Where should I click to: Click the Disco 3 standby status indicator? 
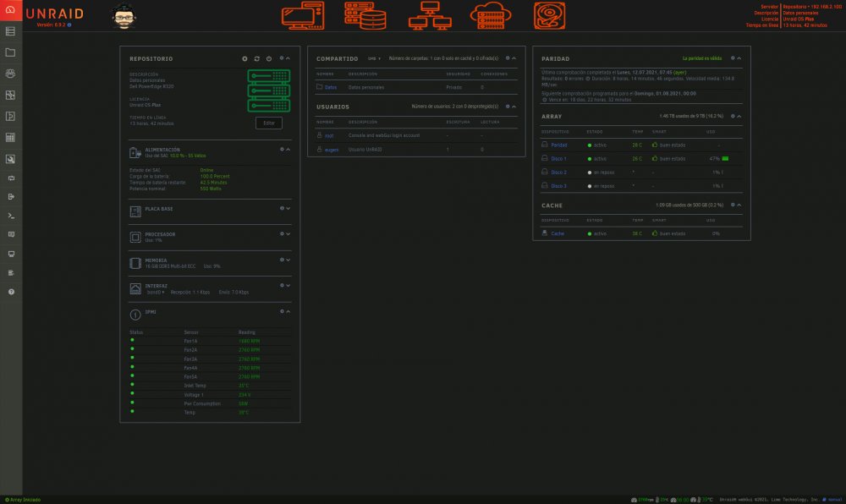(x=589, y=186)
